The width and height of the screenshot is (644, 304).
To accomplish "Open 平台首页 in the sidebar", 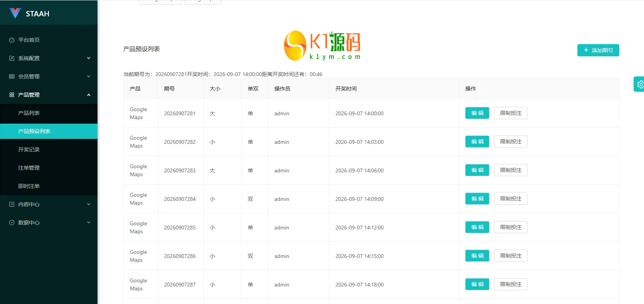I will [x=49, y=40].
